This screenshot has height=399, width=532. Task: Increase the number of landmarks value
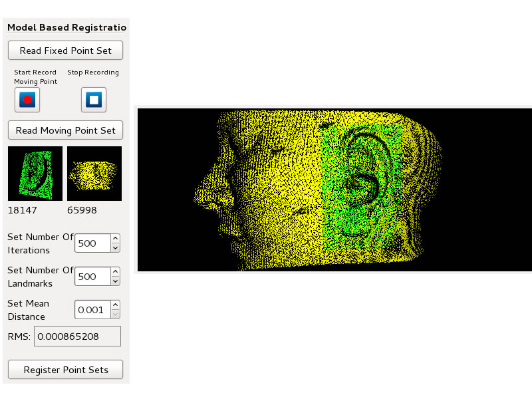pos(115,272)
